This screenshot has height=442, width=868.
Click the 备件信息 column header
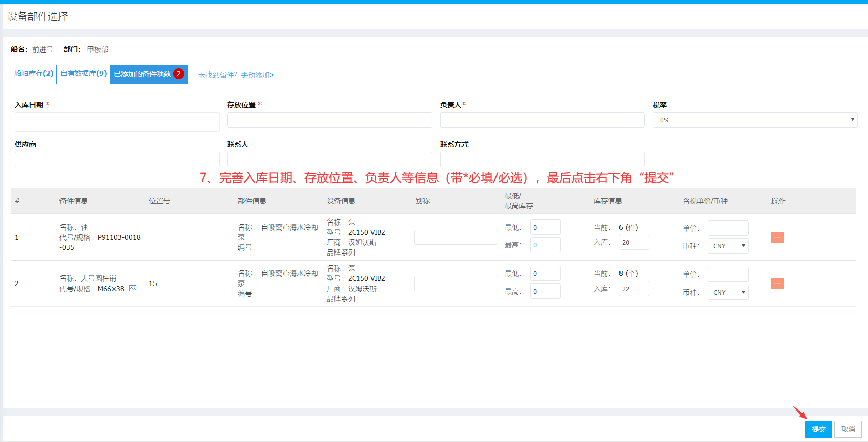pyautogui.click(x=74, y=201)
